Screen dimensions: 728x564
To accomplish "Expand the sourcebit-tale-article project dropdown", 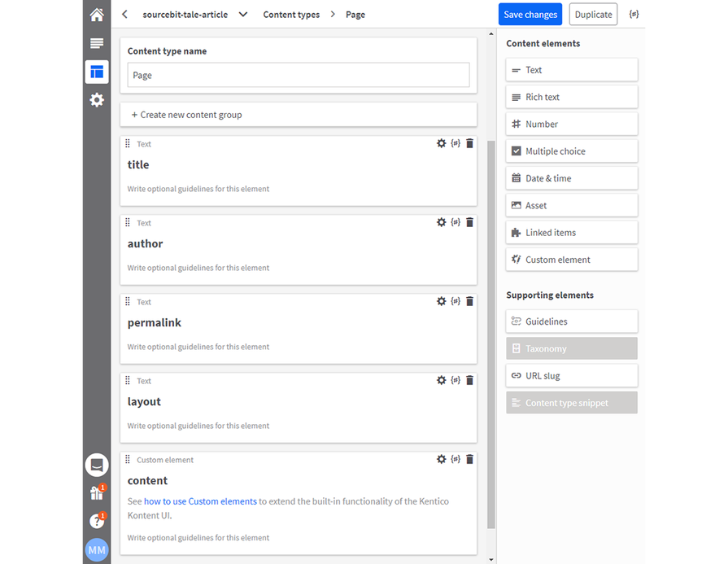I will click(x=243, y=15).
